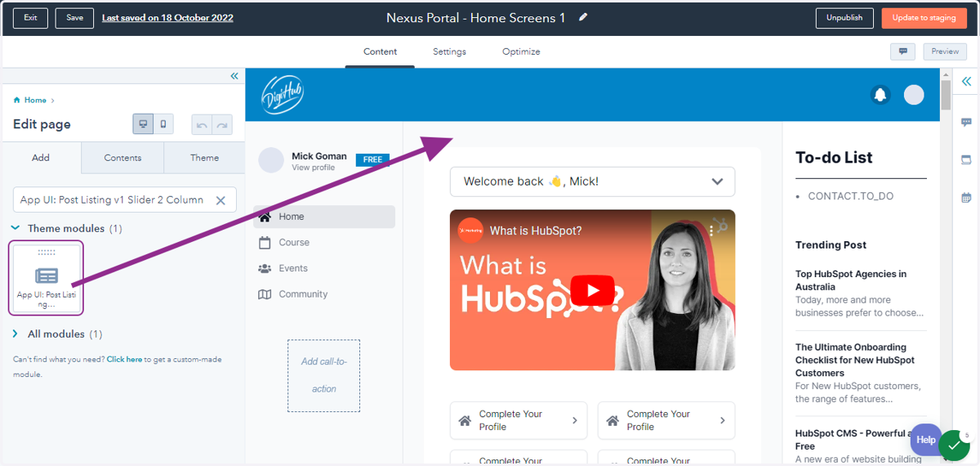
Task: Click View profile under Mick Goman
Action: point(313,168)
